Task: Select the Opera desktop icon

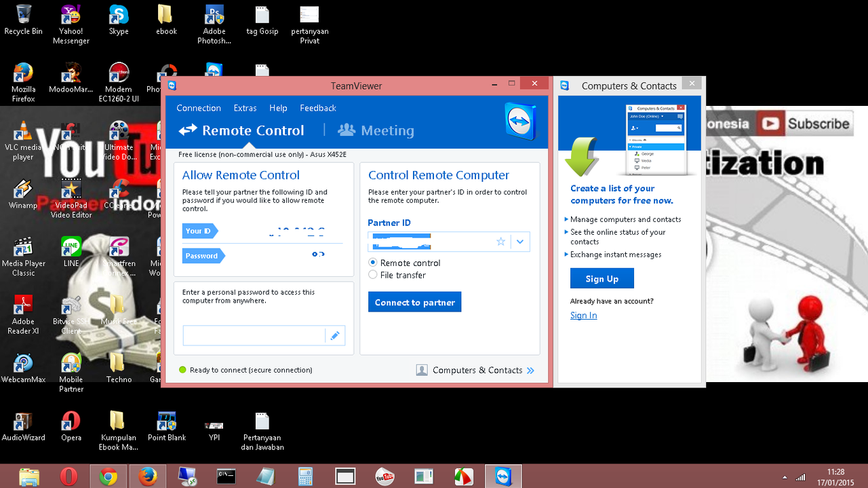Action: click(x=71, y=426)
